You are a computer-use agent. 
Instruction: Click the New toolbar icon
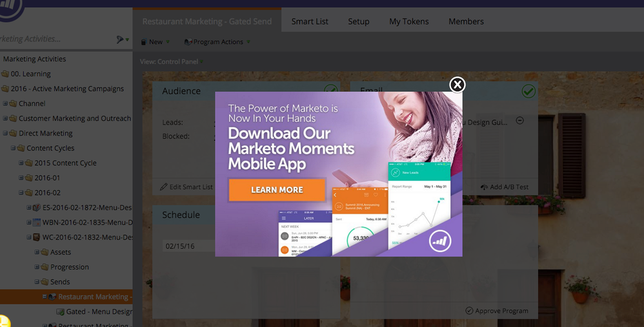144,42
